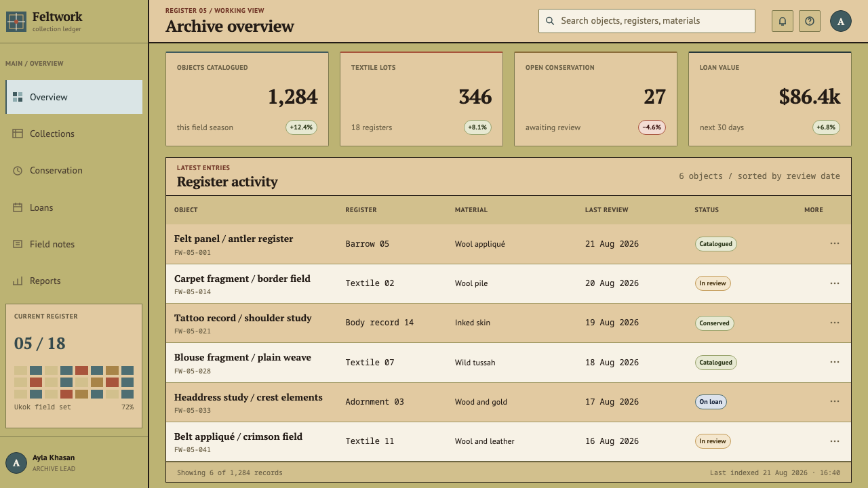This screenshot has width=868, height=488.
Task: Click the Loans calendar icon
Action: click(x=18, y=207)
